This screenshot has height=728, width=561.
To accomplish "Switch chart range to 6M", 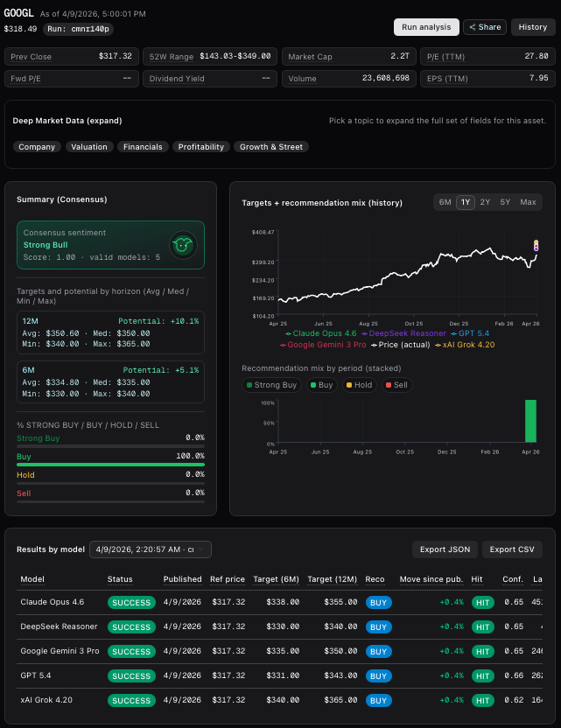I will click(x=445, y=202).
